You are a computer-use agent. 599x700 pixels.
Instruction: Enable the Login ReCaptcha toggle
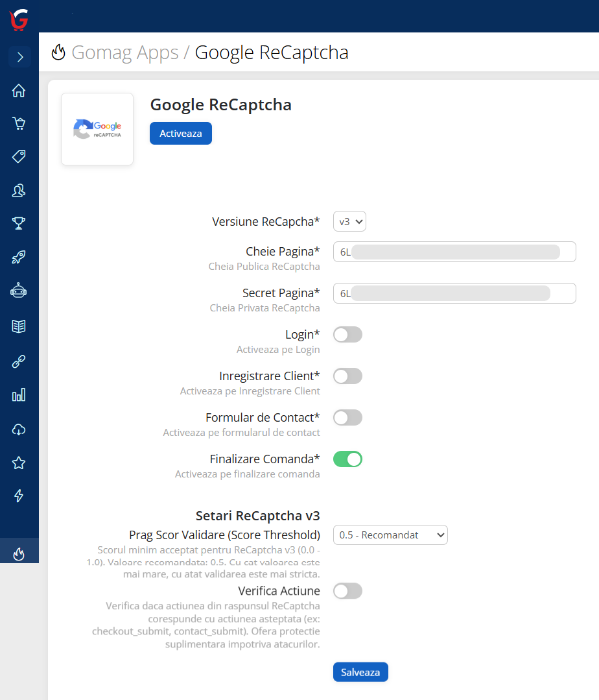[x=347, y=334]
